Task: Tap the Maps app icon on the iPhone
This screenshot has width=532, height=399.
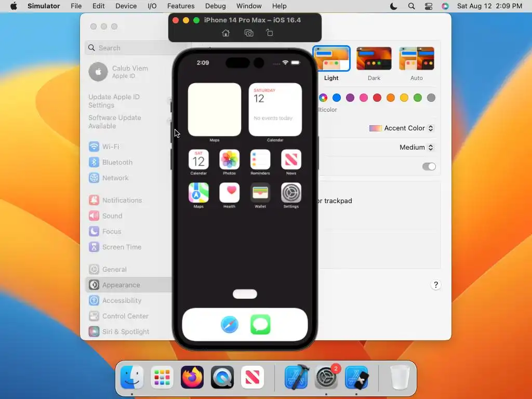Action: [x=198, y=192]
